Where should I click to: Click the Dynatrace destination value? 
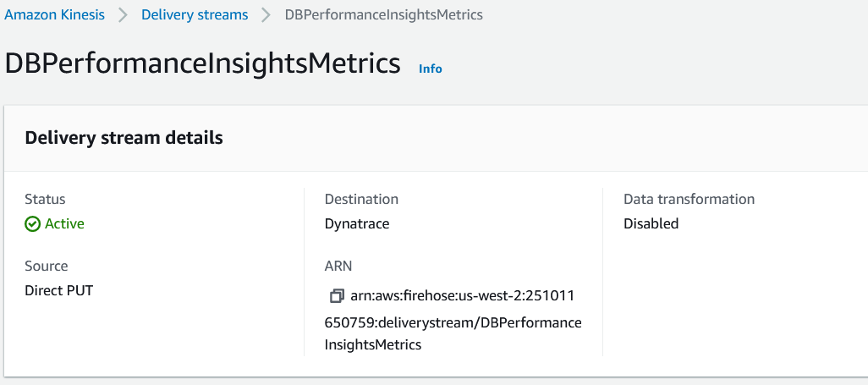tap(357, 223)
